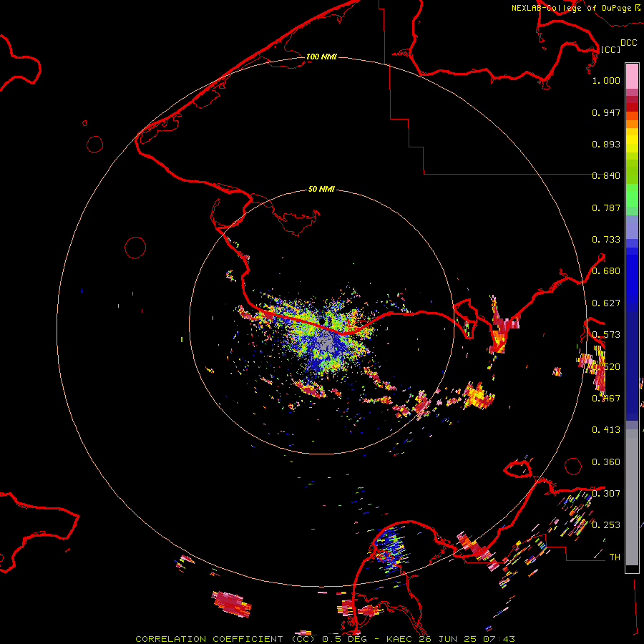Pick the gray color bar segment
The height and width of the screenshot is (644, 644).
click(x=632, y=497)
